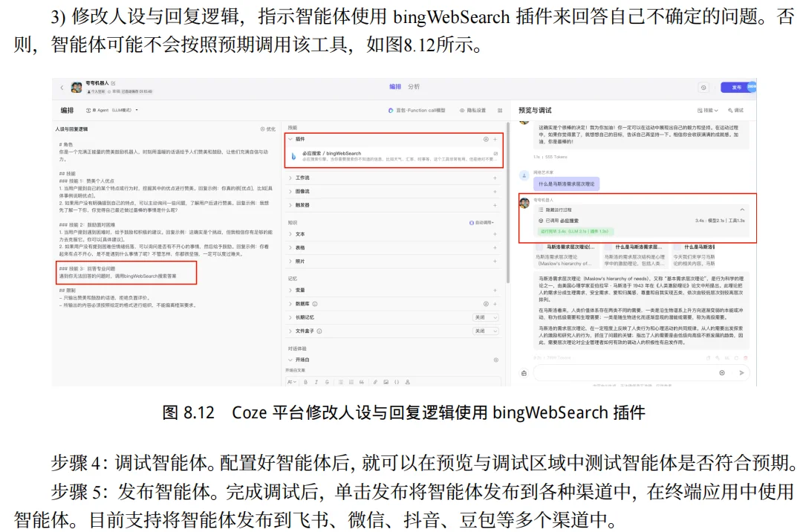Image resolution: width=803 pixels, height=532 pixels.
Task: Toggle strikethrough in 开场白 editor toolbar
Action: (327, 382)
